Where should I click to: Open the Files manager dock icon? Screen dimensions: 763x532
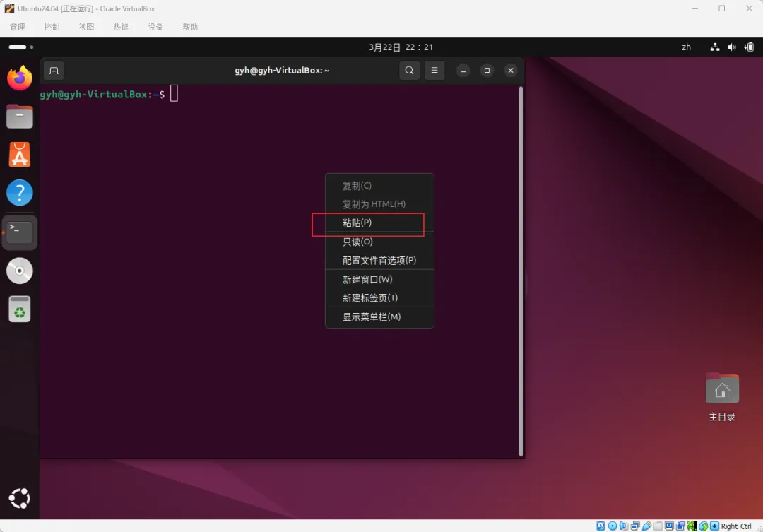click(x=20, y=117)
